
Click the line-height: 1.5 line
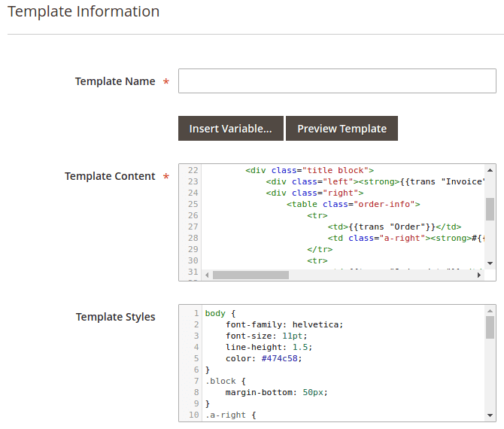point(269,347)
